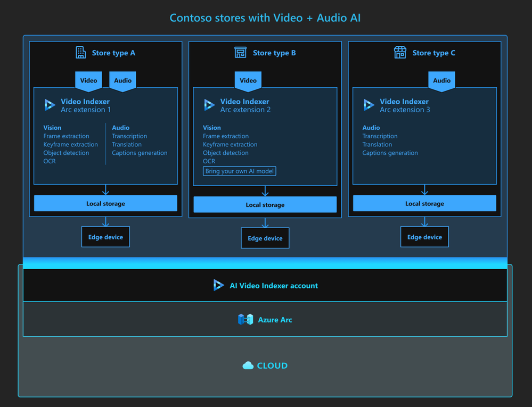
Task: Click CLOUD label
Action: [x=272, y=366]
